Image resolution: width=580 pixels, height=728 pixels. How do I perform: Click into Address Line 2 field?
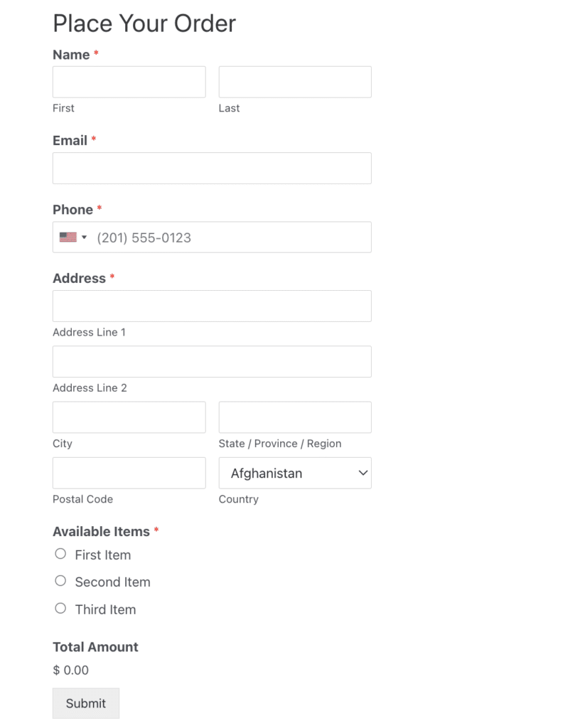[211, 361]
